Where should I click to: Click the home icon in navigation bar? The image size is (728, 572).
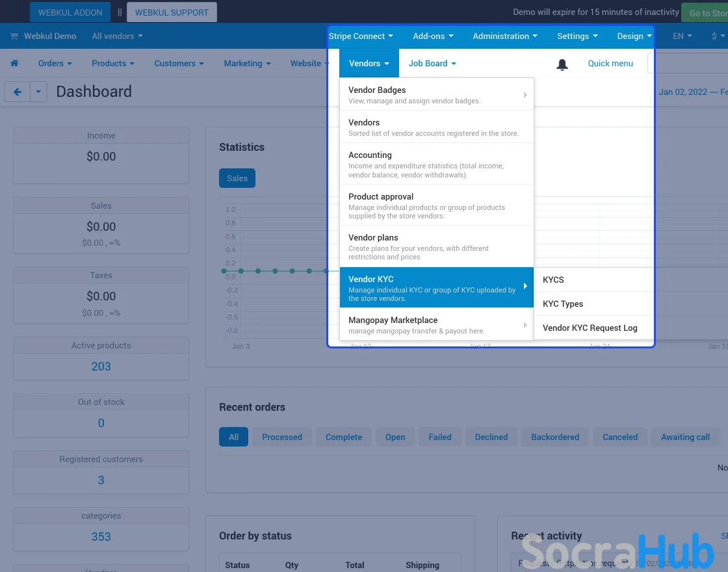[14, 64]
